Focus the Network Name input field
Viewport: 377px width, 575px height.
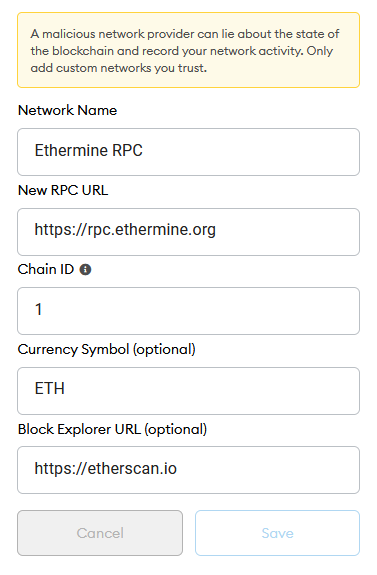(x=188, y=152)
